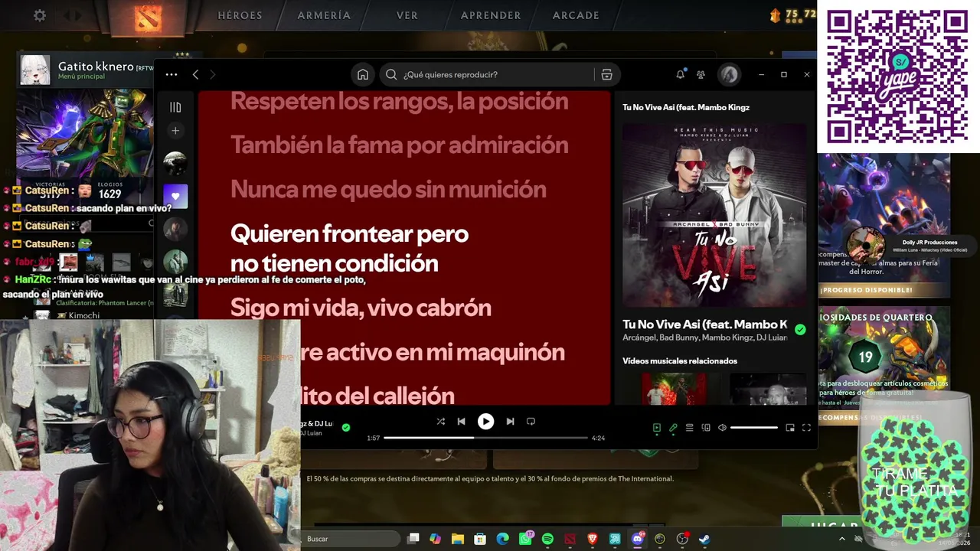
Task: Focus the '¿Qué quieres reproducir?' search box
Action: point(490,74)
